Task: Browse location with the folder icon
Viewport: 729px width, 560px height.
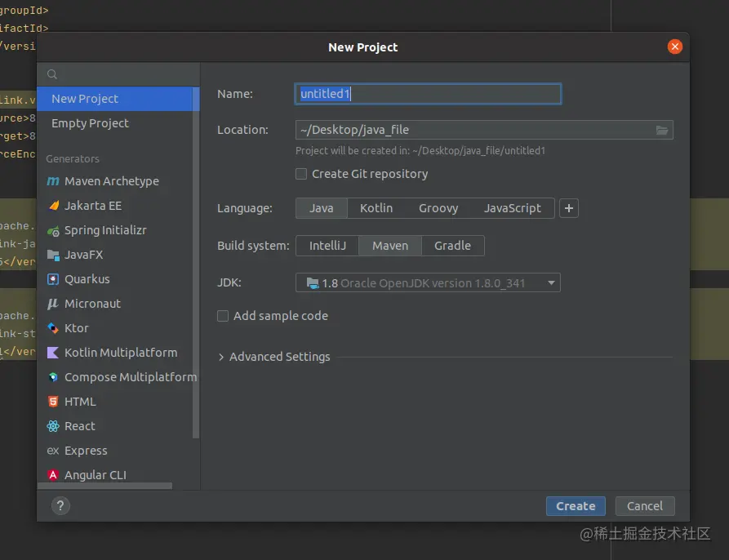Action: point(662,130)
